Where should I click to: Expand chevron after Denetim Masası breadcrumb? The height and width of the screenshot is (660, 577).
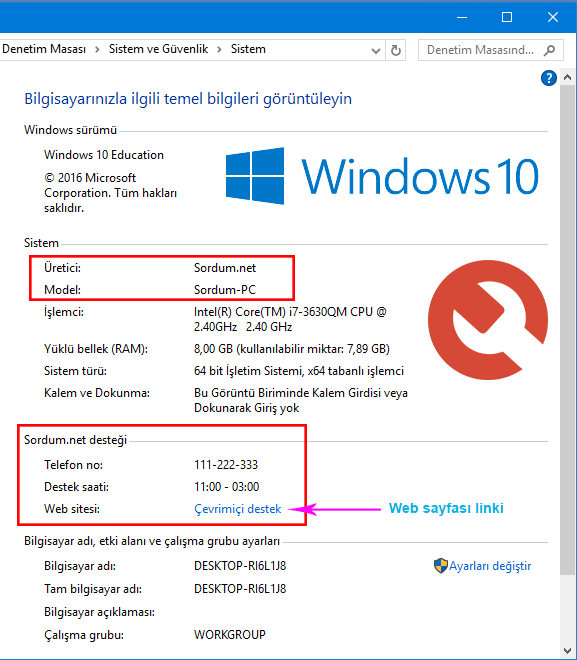97,50
